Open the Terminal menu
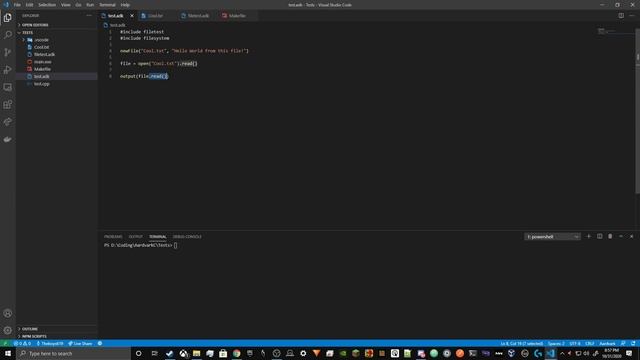 click(x=107, y=5)
